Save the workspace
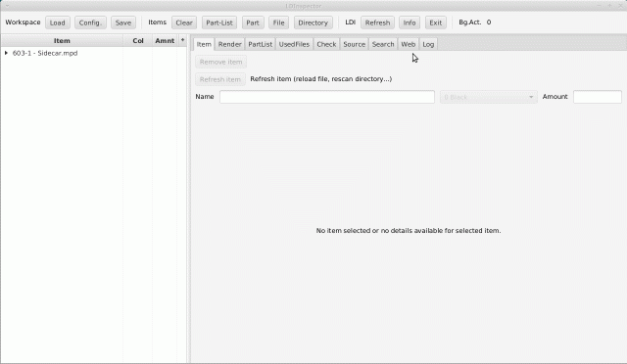This screenshot has height=364, width=627. 123,23
